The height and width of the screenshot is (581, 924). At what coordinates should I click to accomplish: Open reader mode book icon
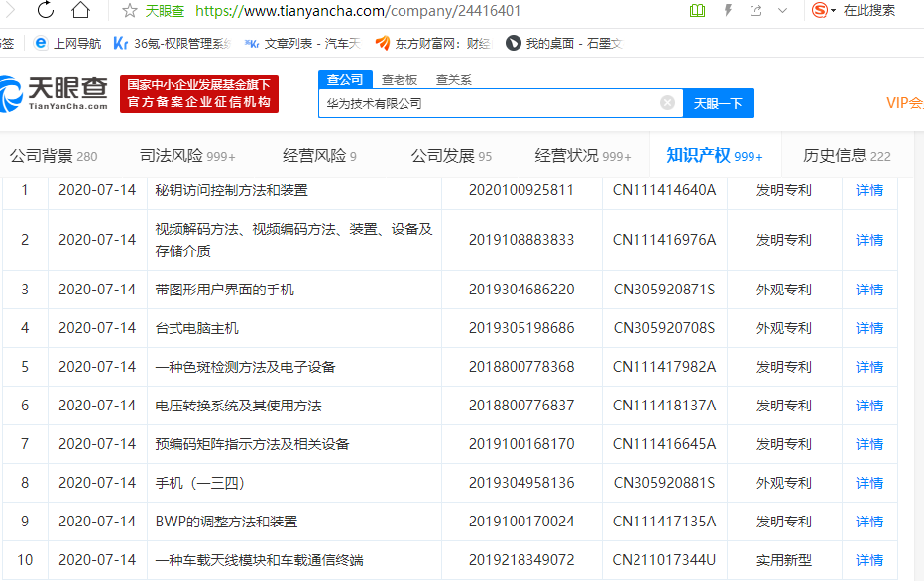click(697, 11)
